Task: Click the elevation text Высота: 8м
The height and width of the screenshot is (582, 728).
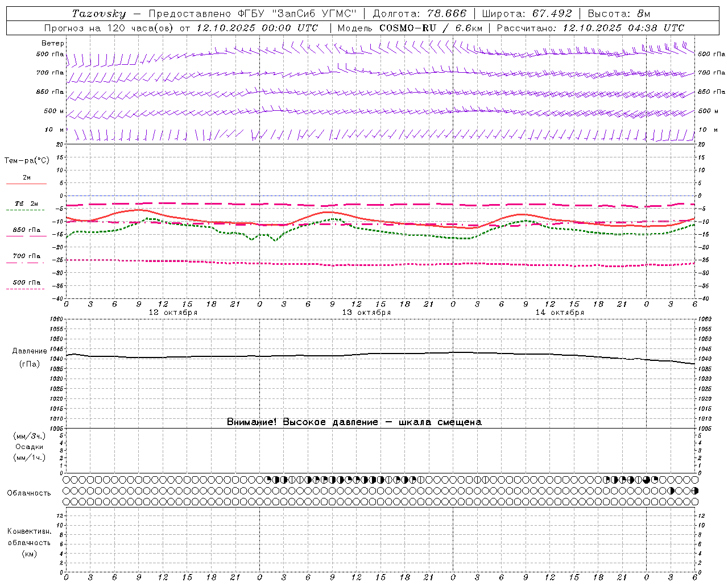Action: [619, 14]
